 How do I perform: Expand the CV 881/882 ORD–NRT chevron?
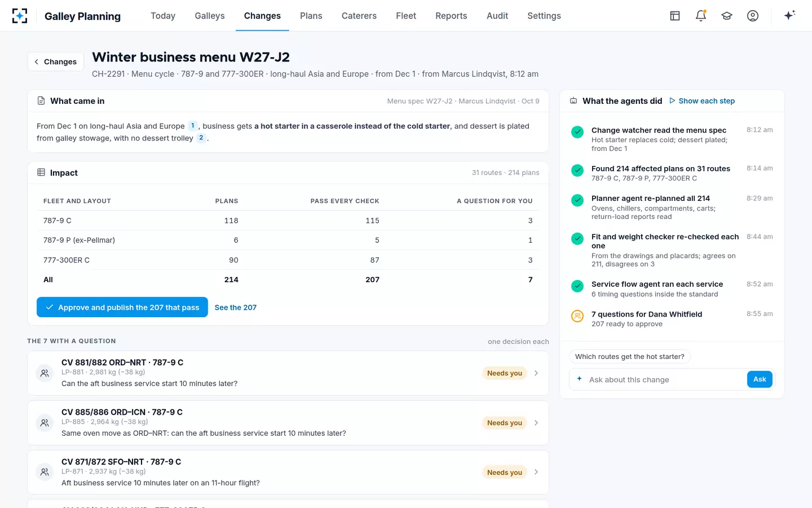[536, 373]
